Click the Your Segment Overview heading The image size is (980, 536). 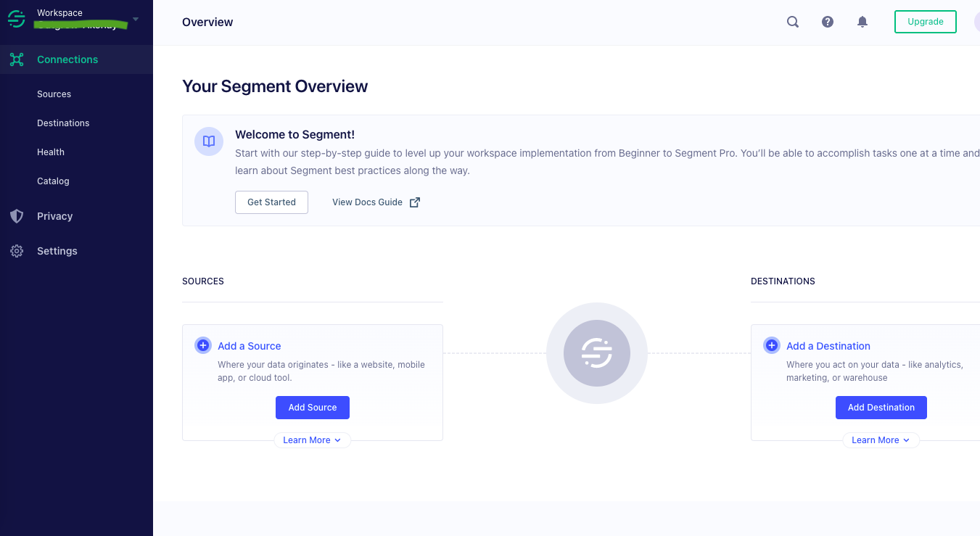click(275, 86)
